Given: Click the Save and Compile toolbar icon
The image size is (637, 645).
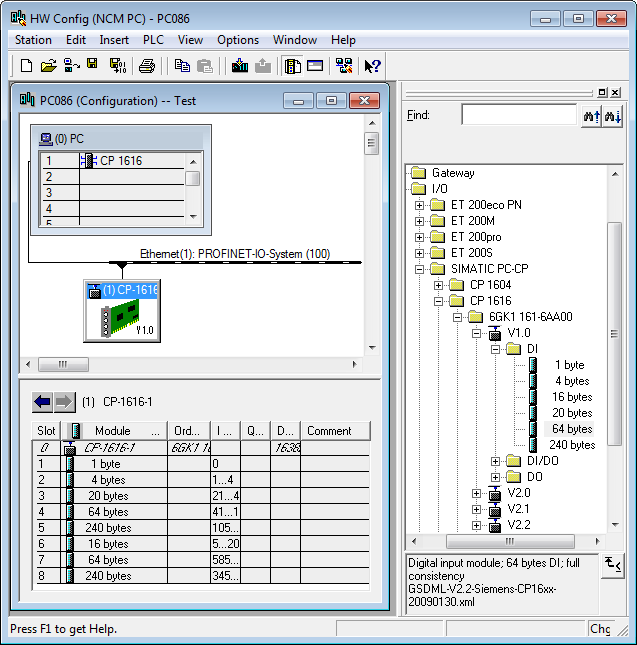Looking at the screenshot, I should tap(117, 66).
